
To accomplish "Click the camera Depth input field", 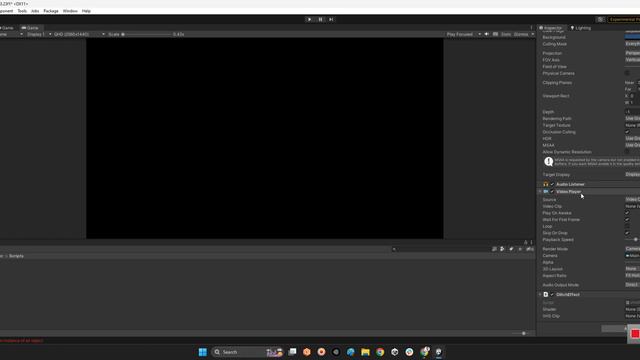I will [632, 112].
